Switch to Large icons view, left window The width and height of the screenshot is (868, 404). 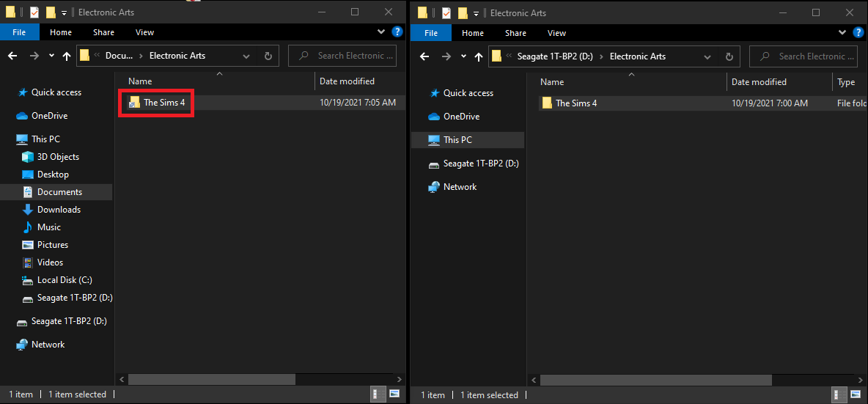(x=394, y=394)
